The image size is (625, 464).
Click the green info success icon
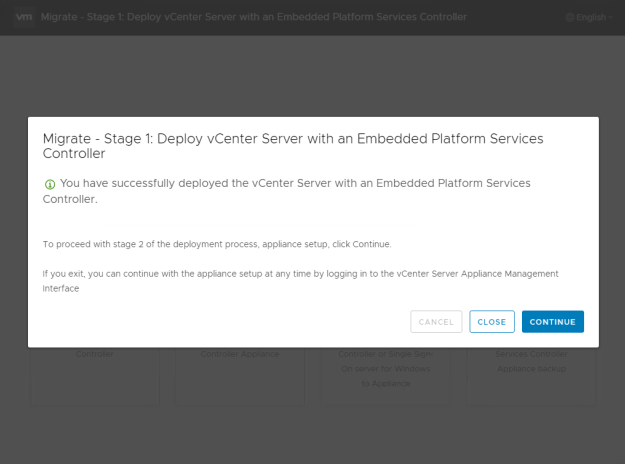coord(50,184)
